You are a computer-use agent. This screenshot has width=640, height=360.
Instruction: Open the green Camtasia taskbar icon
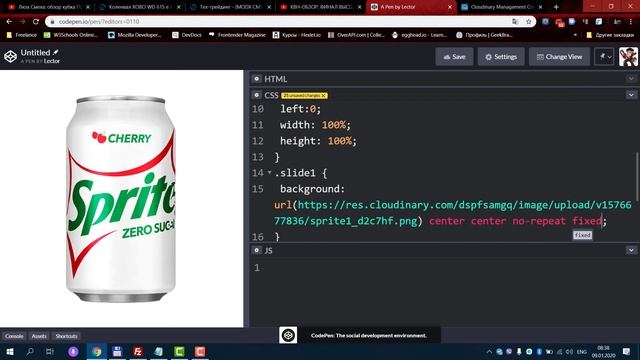click(179, 351)
